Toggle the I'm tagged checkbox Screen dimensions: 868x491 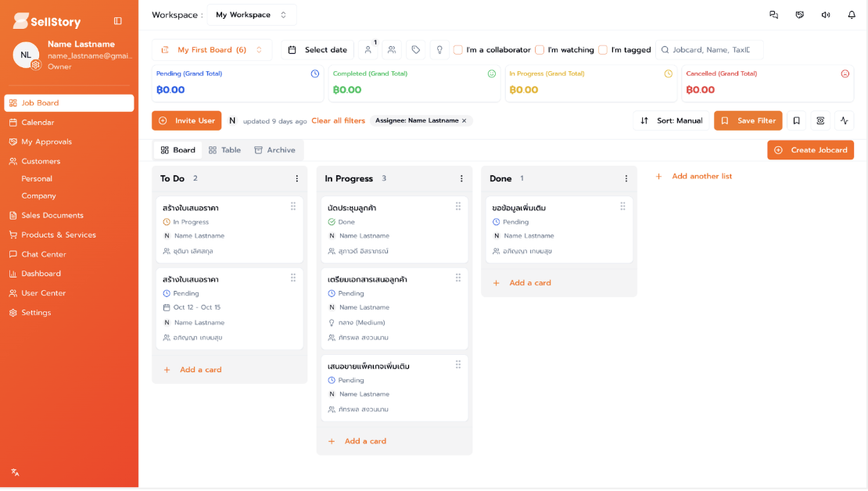point(603,49)
